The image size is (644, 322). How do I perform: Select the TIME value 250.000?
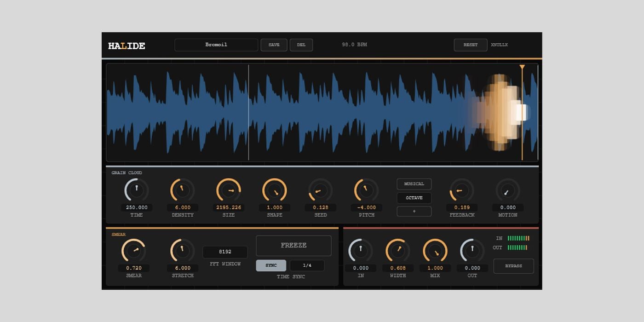click(x=137, y=207)
